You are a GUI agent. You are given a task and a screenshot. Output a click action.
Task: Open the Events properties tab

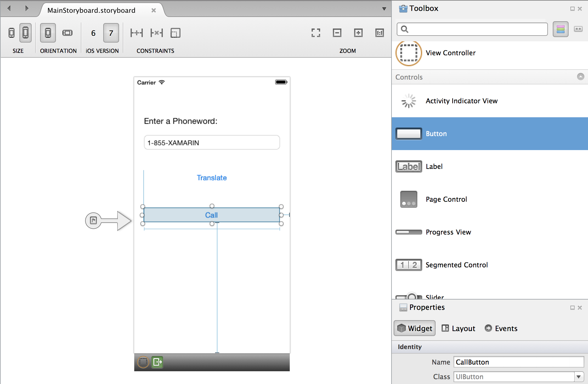pos(501,328)
